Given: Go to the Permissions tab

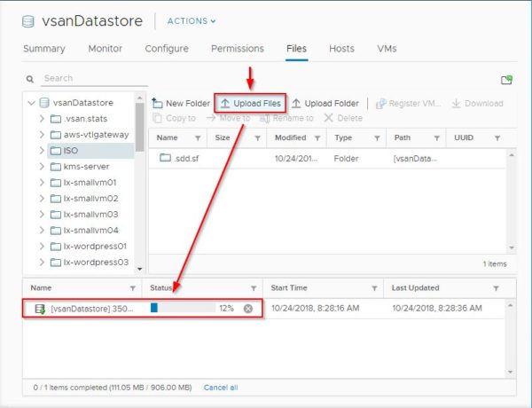Looking at the screenshot, I should [x=238, y=49].
